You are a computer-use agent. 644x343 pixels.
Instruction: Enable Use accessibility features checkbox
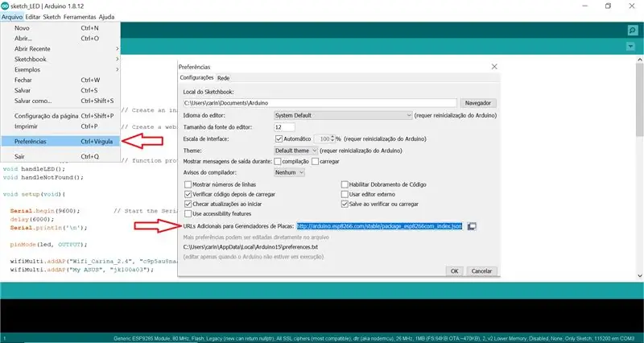pyautogui.click(x=188, y=213)
